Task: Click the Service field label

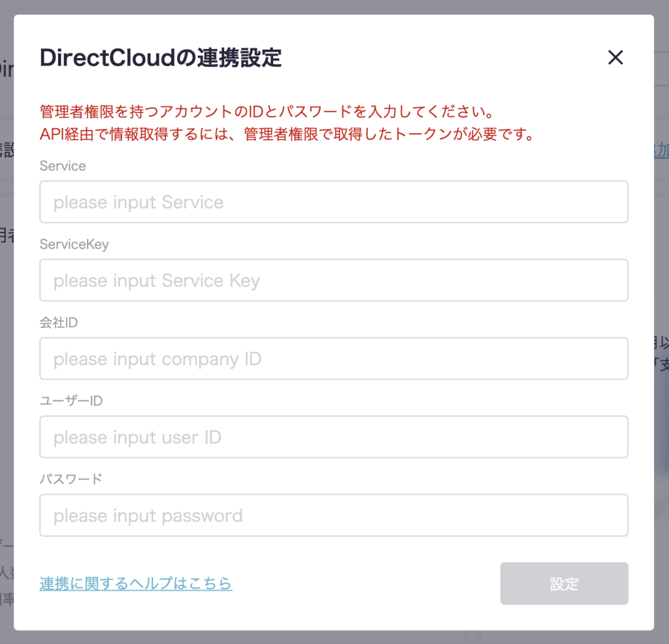Action: pos(63,166)
